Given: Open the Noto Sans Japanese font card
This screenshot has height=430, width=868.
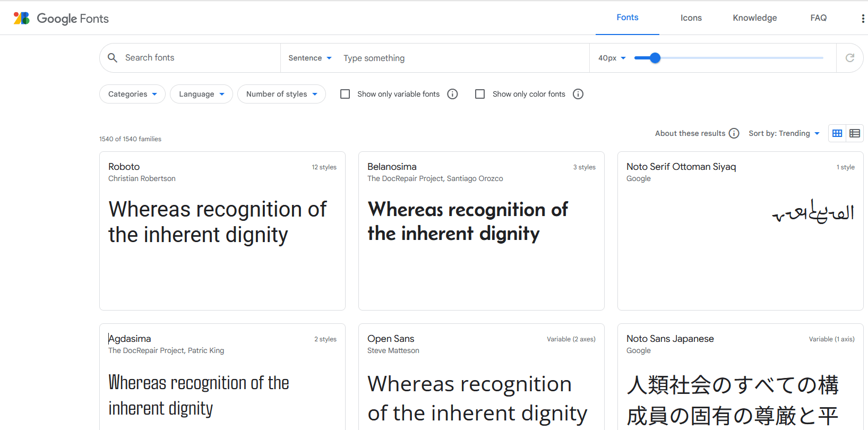Looking at the screenshot, I should [x=741, y=377].
